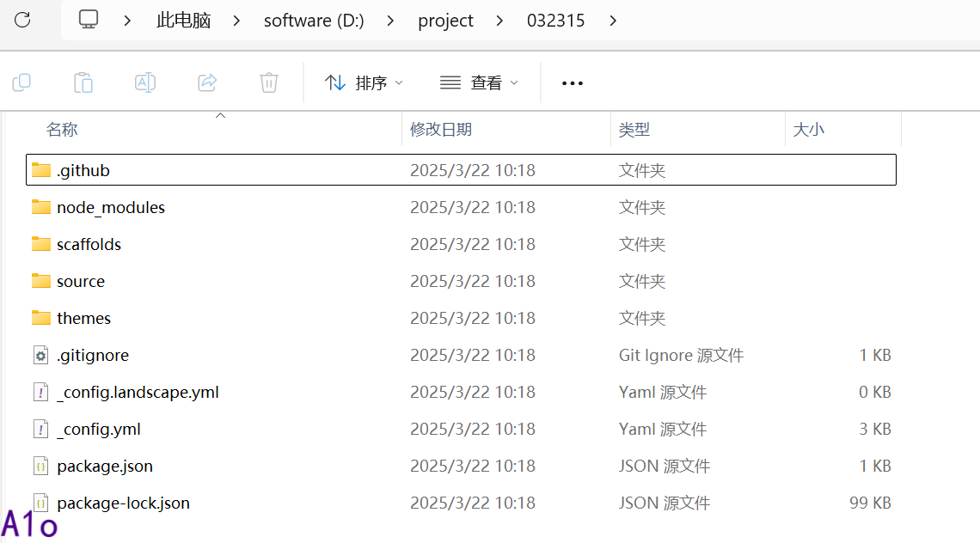Open the 排序 sort dropdown
This screenshot has width=980, height=543.
click(x=364, y=82)
